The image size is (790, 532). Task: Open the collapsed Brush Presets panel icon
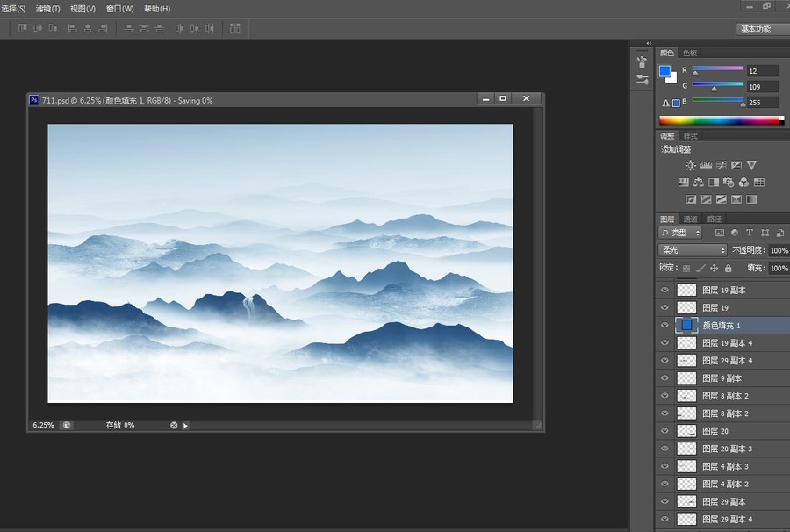[x=642, y=80]
